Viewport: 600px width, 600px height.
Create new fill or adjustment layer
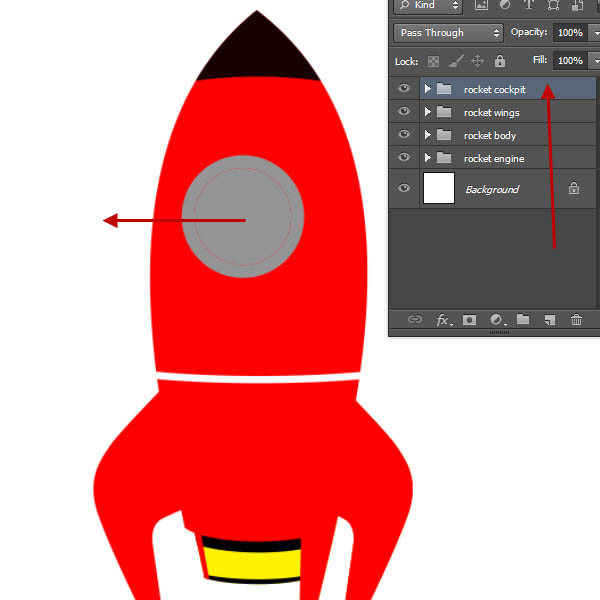496,320
